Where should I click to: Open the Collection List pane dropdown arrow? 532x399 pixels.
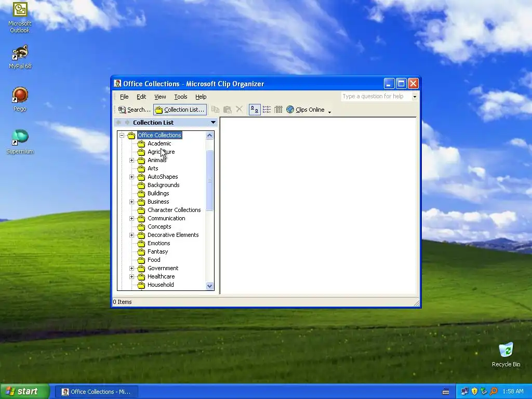click(x=213, y=123)
